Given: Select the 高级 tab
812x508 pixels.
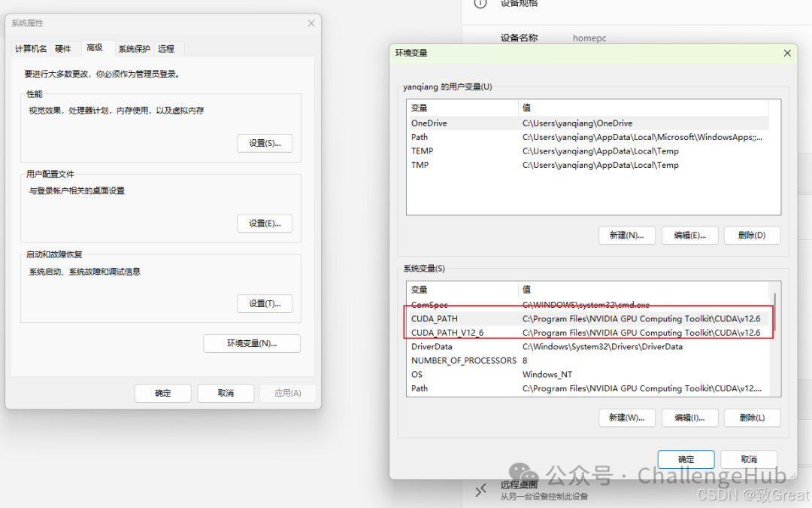Looking at the screenshot, I should click(x=95, y=47).
